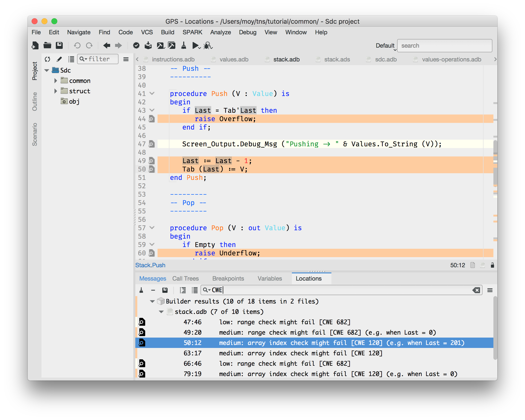Click the Debug bug icon
The width and height of the screenshot is (525, 420).
[208, 46]
